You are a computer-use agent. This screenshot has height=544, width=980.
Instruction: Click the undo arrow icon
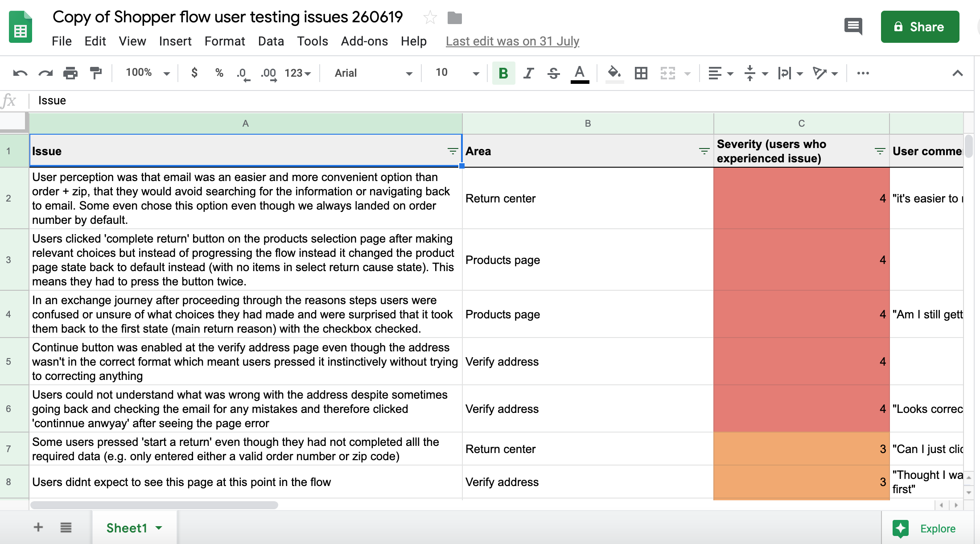tap(20, 73)
